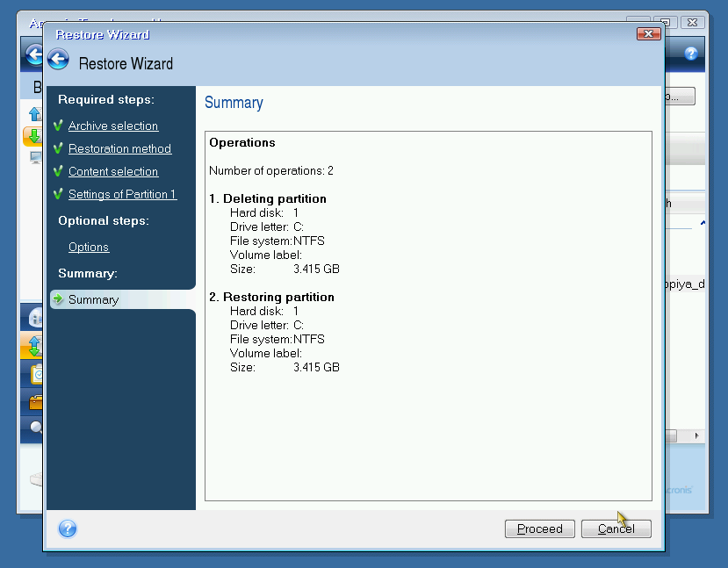Click right arrow of background horizontal scrollbar

pos(697,435)
